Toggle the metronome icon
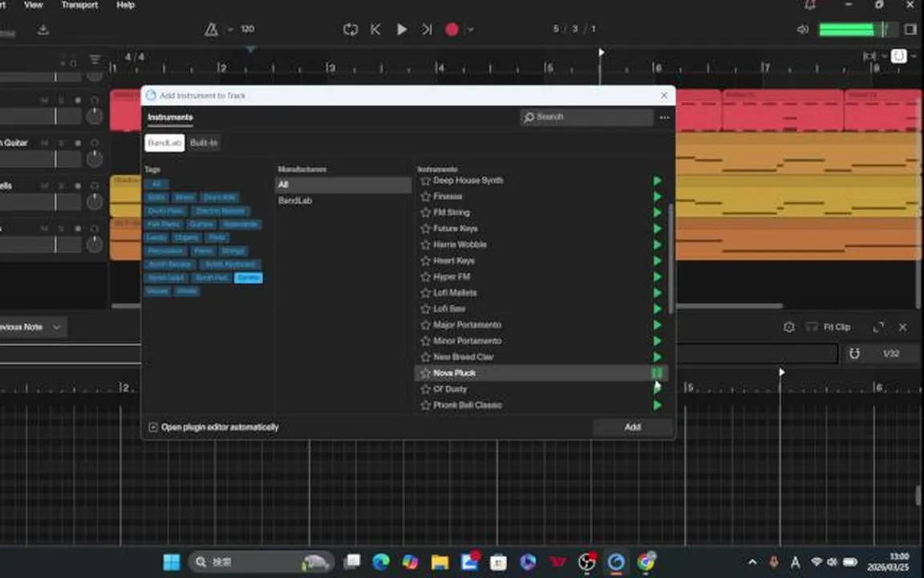Screen dimensions: 924x578 point(211,30)
